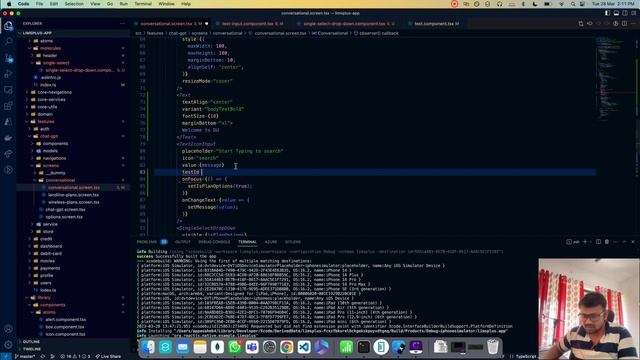The width and height of the screenshot is (640, 360).
Task: Expand the TIMELINE section
Action: click(32, 349)
